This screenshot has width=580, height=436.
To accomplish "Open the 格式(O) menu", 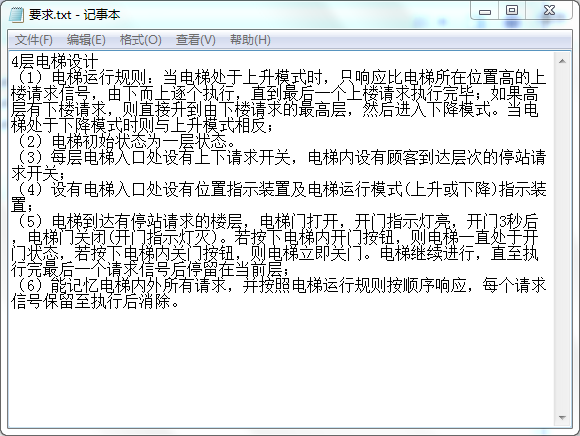I will [x=141, y=40].
